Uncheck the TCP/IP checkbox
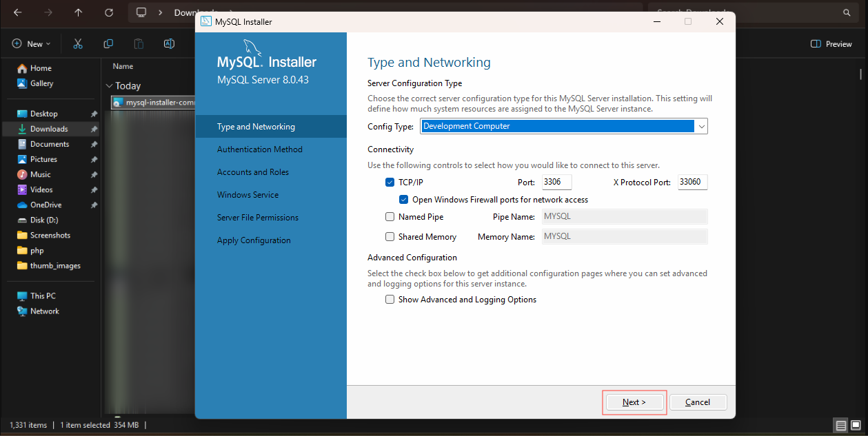Image resolution: width=868 pixels, height=436 pixels. [390, 183]
